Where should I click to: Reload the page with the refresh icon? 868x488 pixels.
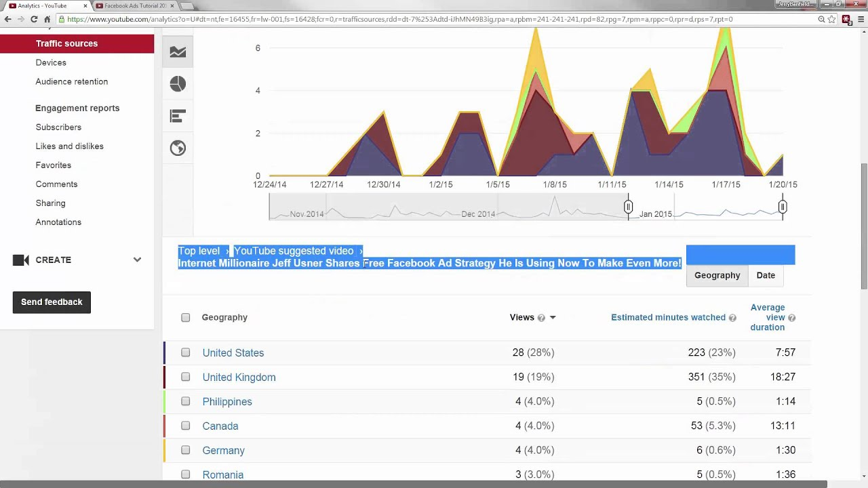(34, 19)
